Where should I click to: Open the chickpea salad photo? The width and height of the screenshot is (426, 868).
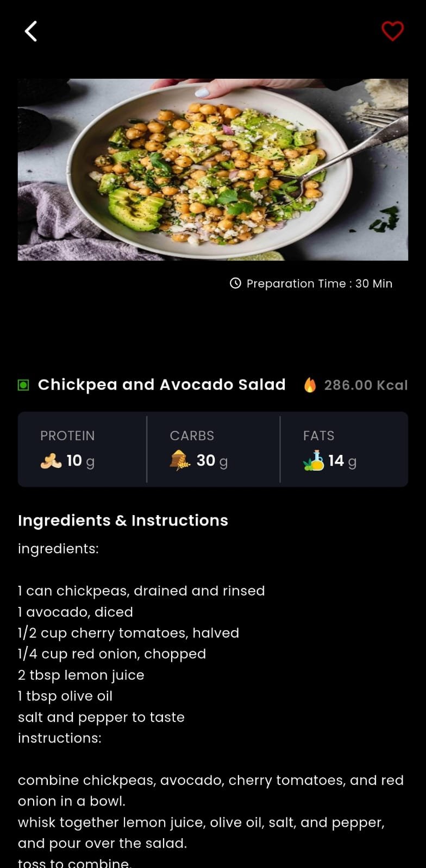pyautogui.click(x=213, y=169)
